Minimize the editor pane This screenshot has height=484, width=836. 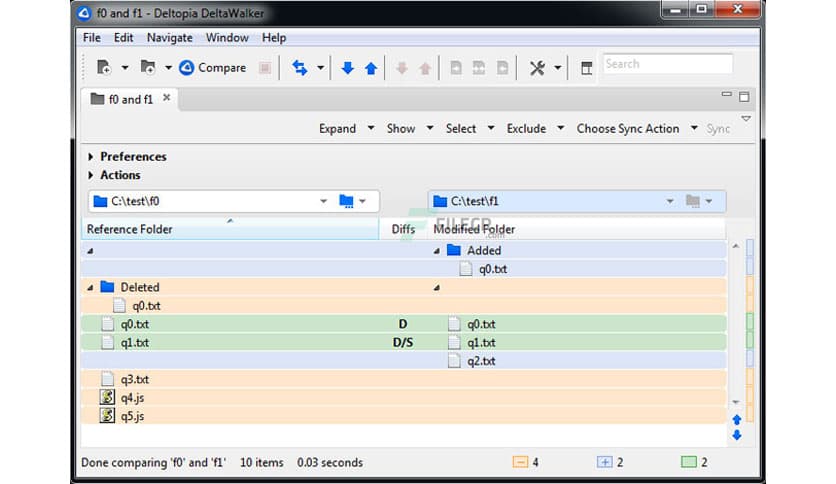(x=726, y=94)
